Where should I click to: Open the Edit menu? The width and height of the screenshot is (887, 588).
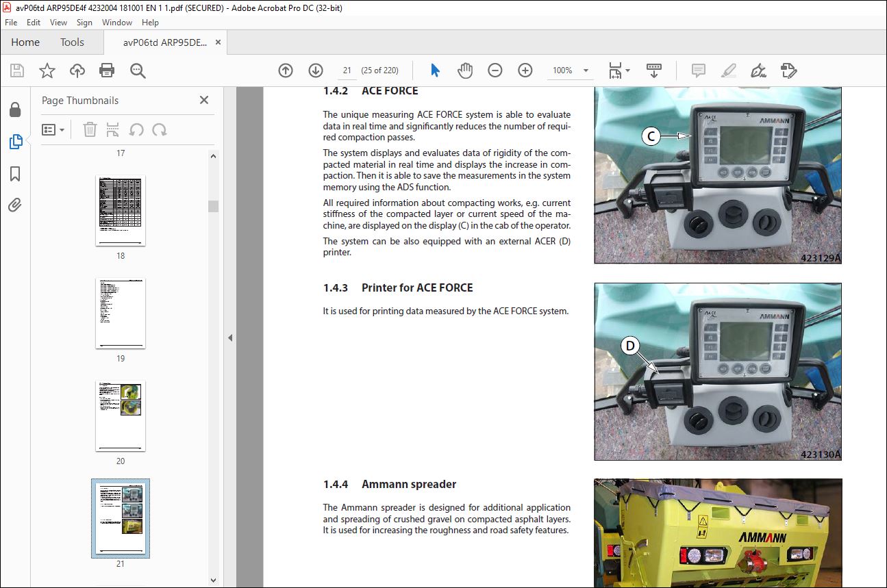(34, 23)
